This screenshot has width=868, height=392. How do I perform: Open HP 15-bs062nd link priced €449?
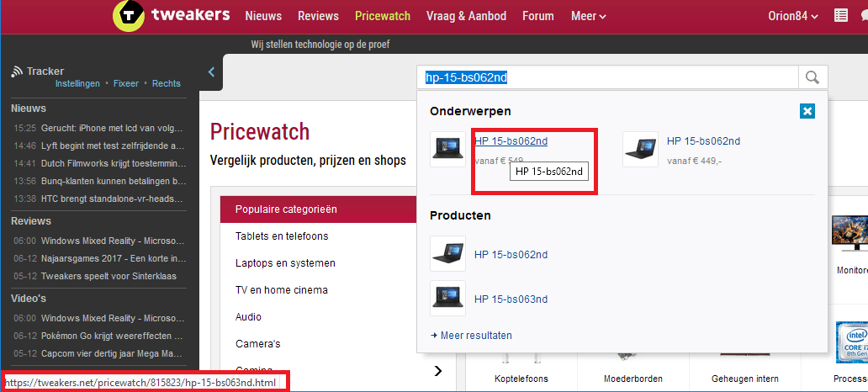[704, 141]
